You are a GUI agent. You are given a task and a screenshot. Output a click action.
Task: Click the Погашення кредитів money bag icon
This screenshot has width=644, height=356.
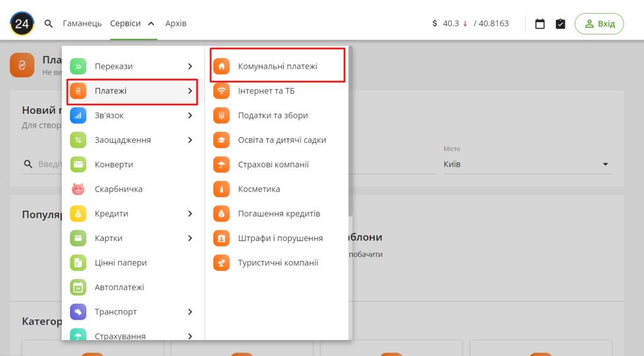[x=221, y=213]
